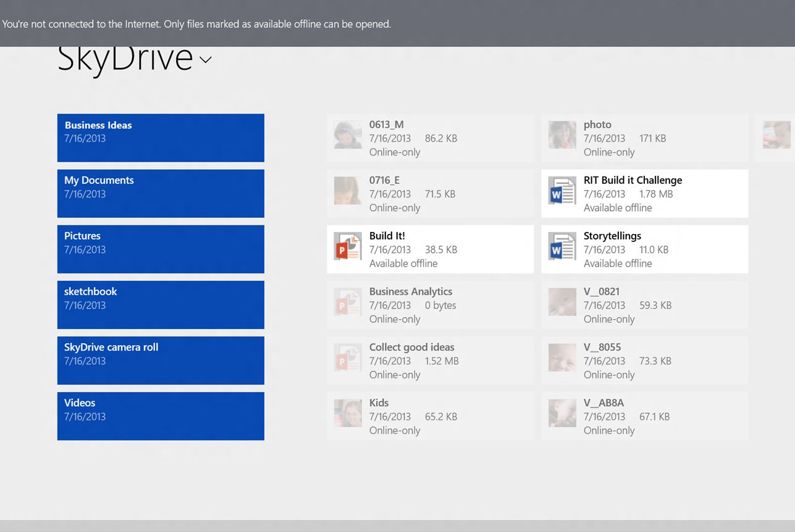This screenshot has height=532, width=795.
Task: Click the 0 bytes file size text
Action: click(x=440, y=305)
